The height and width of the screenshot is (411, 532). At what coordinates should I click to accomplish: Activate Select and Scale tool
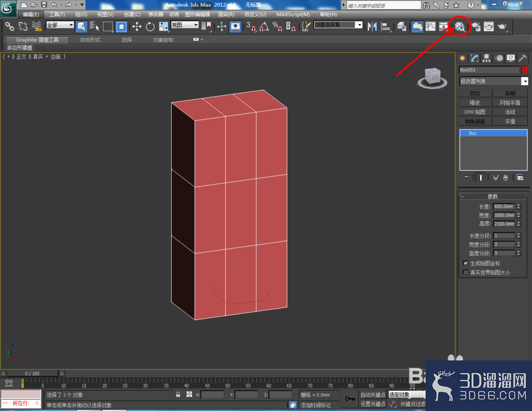(x=163, y=27)
